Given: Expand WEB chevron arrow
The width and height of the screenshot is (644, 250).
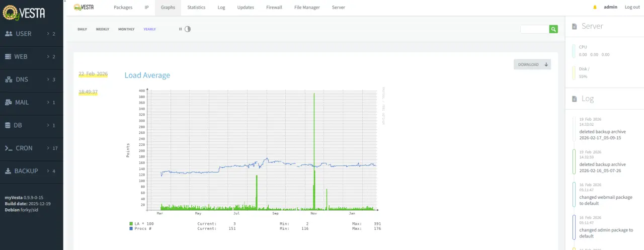Looking at the screenshot, I should click(x=48, y=57).
